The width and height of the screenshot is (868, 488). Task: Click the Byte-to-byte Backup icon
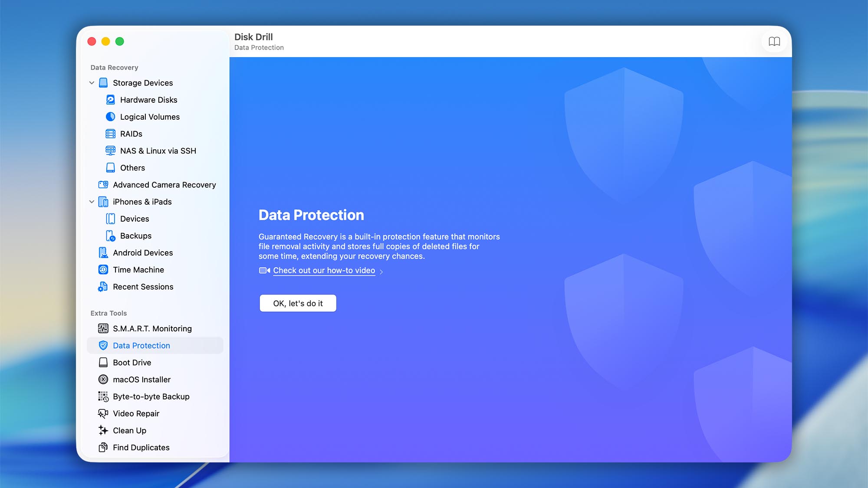(103, 396)
